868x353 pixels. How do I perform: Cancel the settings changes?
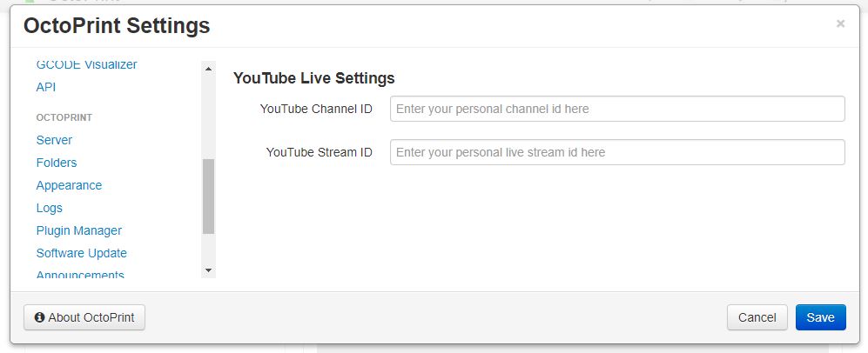pyautogui.click(x=757, y=317)
